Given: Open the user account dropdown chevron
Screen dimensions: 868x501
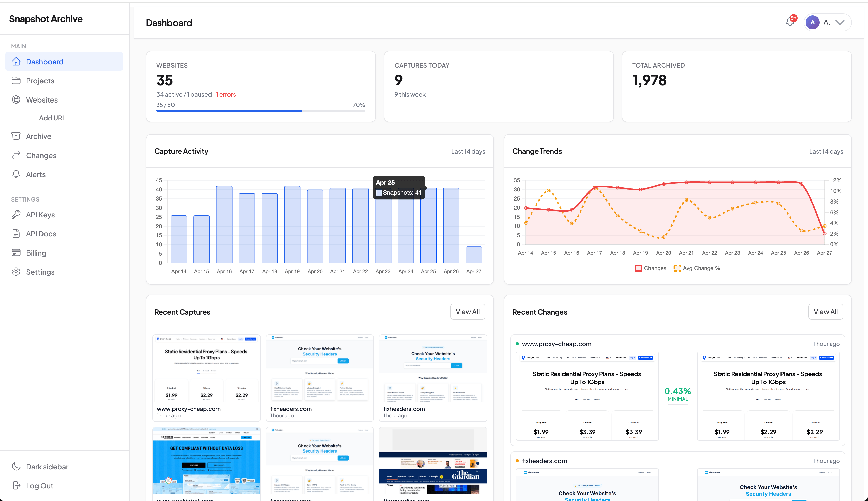Looking at the screenshot, I should click(840, 22).
